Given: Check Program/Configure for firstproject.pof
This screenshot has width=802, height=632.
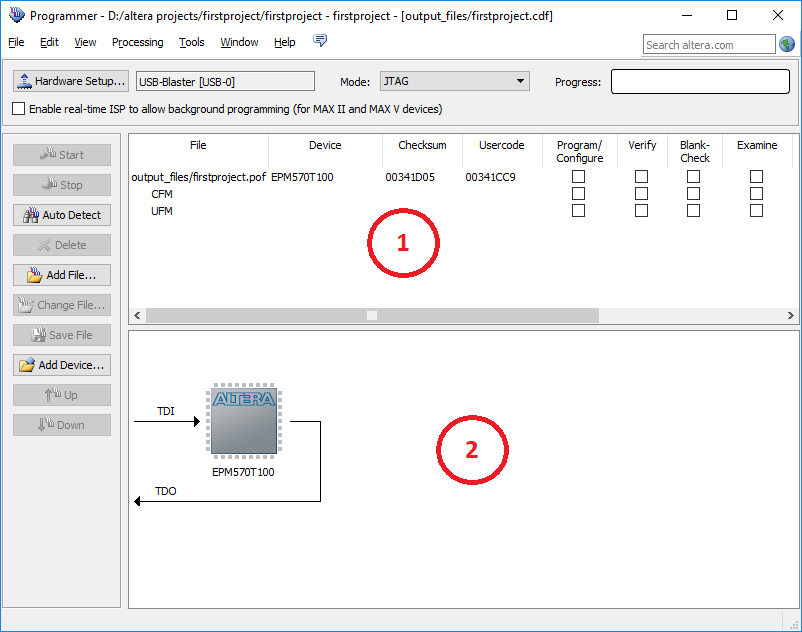Looking at the screenshot, I should (x=578, y=176).
